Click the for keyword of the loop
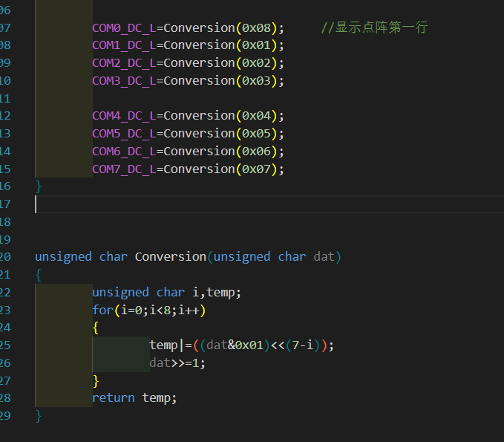504x442 pixels. pyautogui.click(x=102, y=310)
